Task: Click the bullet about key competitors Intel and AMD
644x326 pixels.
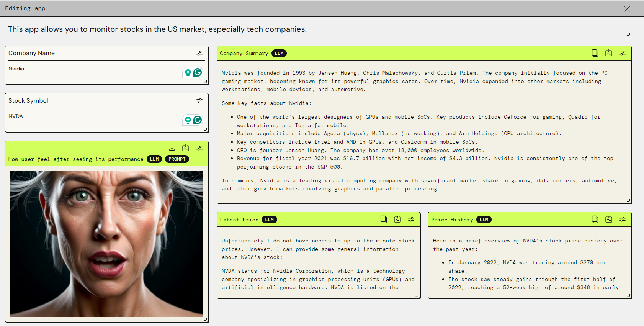Action: (357, 142)
